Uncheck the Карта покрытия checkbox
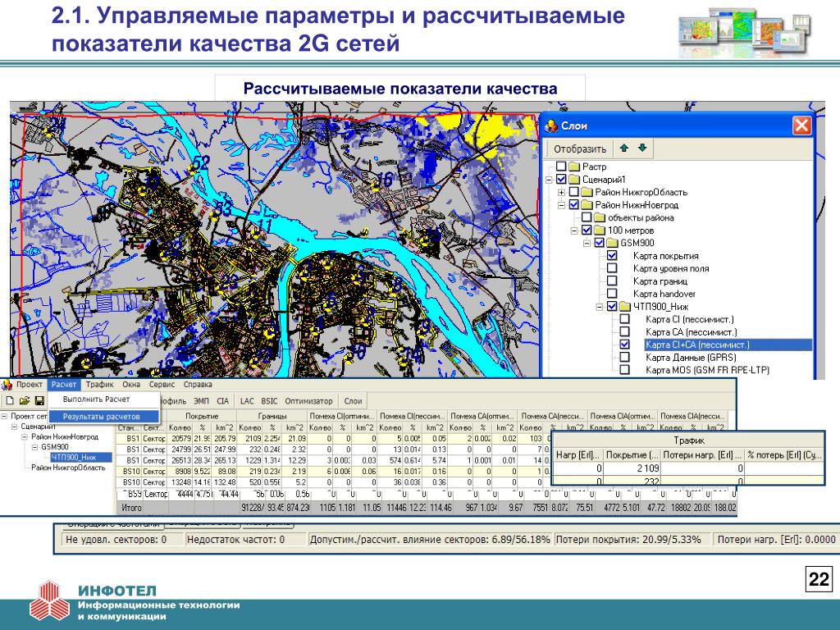Viewport: 840px width, 630px height. tap(612, 256)
